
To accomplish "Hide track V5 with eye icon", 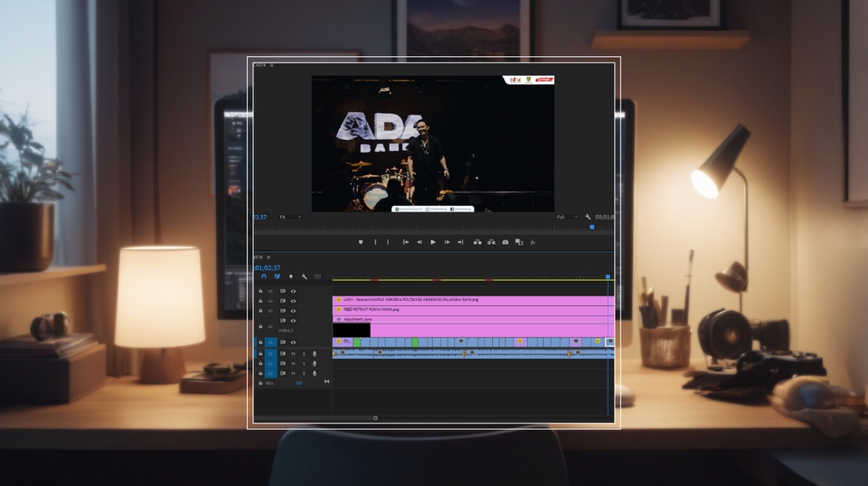I will 293,291.
